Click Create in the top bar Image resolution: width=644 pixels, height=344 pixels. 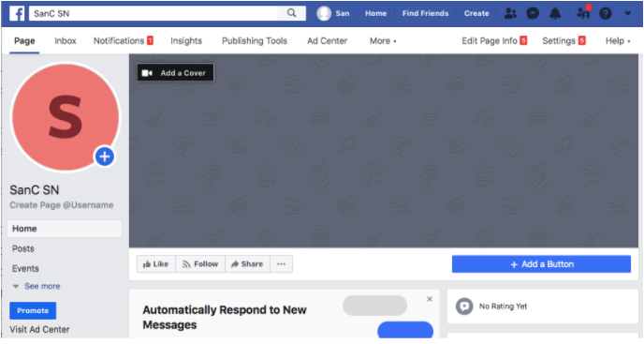[x=476, y=13]
